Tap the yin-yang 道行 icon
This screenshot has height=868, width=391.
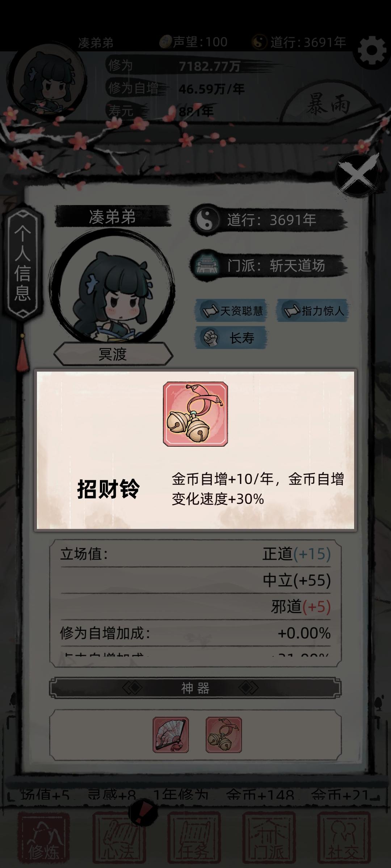[206, 219]
